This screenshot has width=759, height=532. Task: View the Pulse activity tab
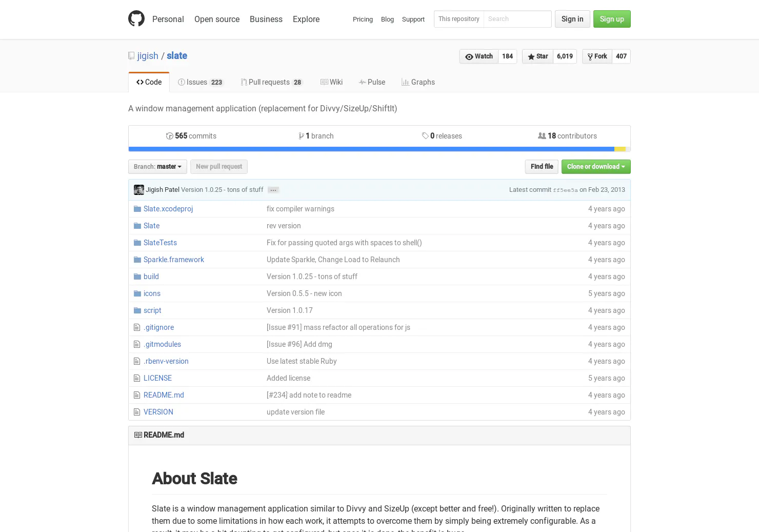click(x=372, y=82)
